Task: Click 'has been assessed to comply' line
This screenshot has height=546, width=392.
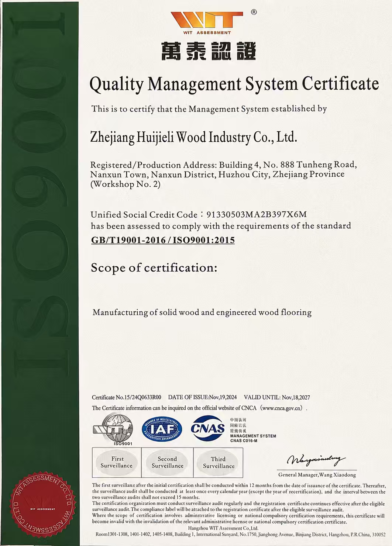Action: (221, 226)
